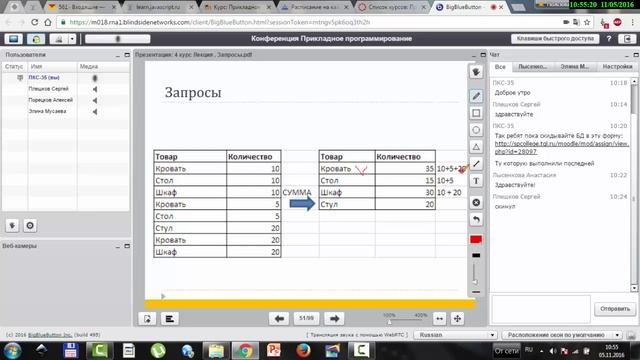Fit slide to width

click(x=439, y=318)
